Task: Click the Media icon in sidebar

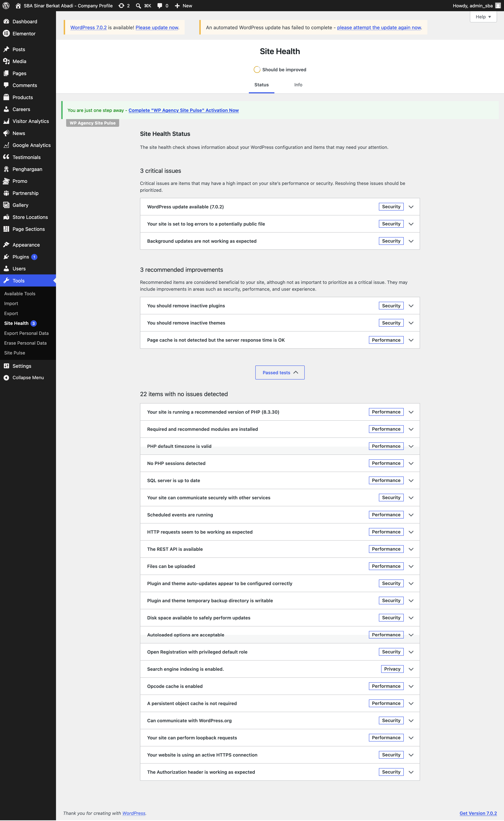Action: point(6,61)
